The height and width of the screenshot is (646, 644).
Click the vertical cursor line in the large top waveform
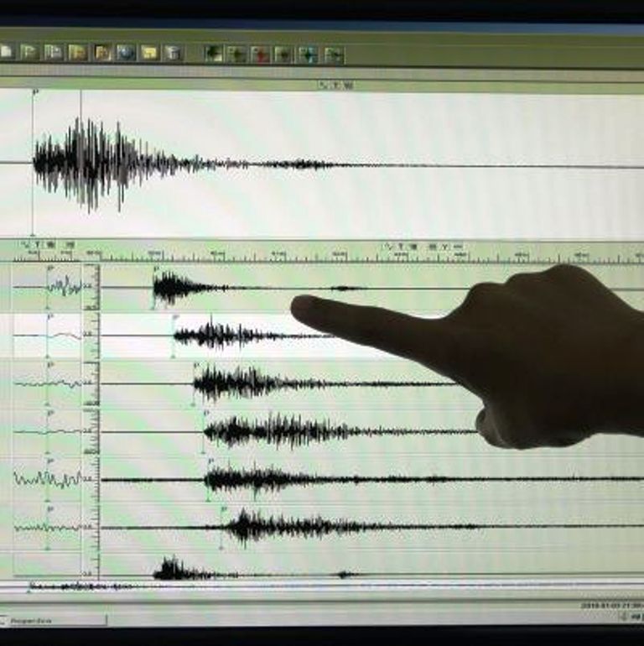[x=80, y=163]
